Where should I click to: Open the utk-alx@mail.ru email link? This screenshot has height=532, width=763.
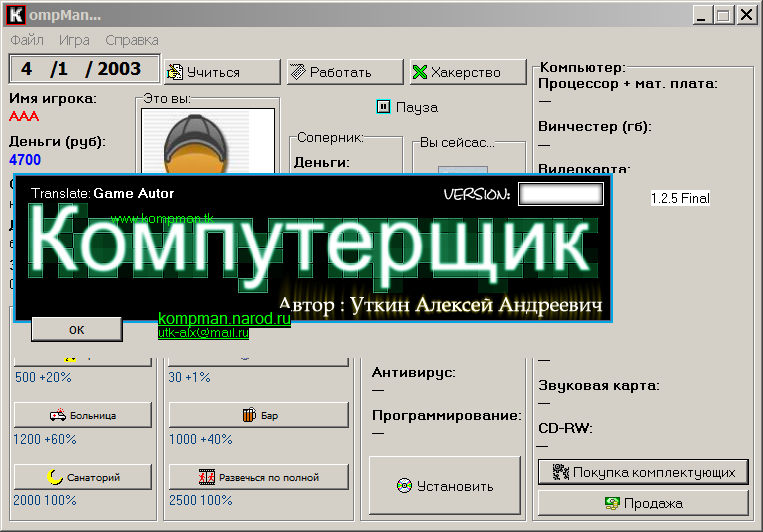[x=203, y=332]
